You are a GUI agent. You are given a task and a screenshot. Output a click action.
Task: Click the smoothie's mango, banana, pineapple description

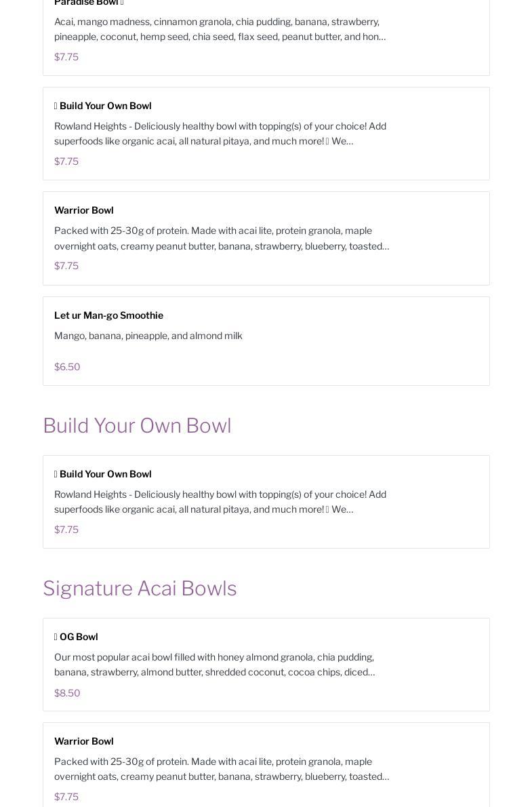[x=148, y=336]
